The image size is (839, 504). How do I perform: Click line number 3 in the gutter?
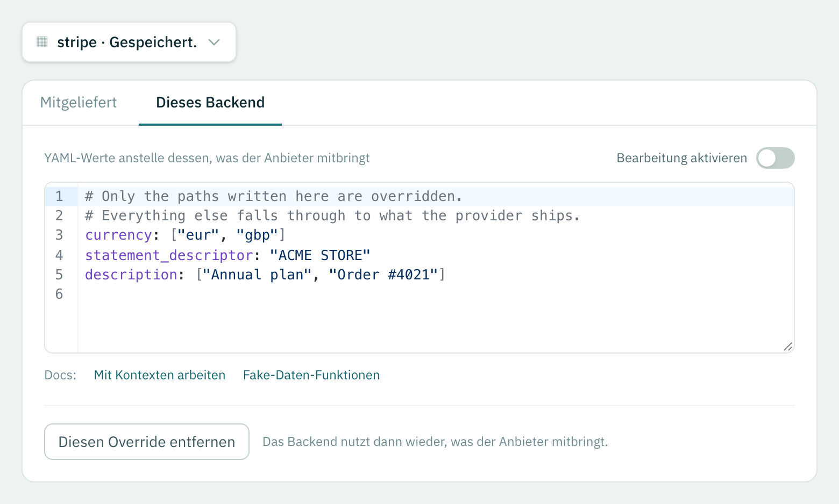tap(59, 235)
